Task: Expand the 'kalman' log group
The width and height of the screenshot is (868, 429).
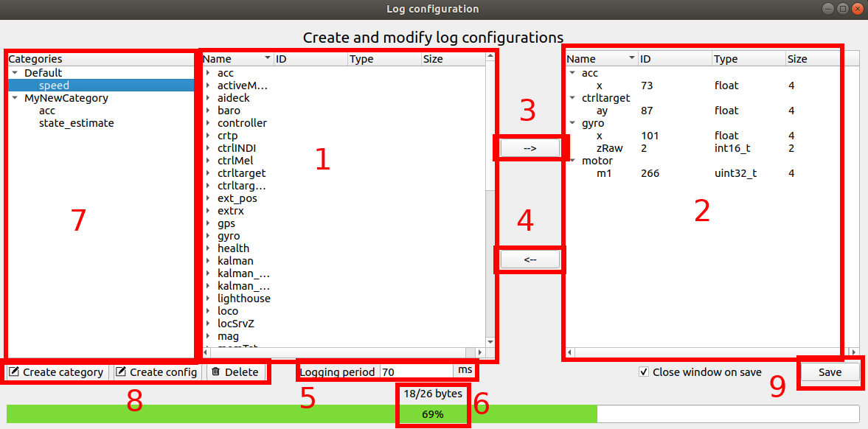Action: click(207, 260)
